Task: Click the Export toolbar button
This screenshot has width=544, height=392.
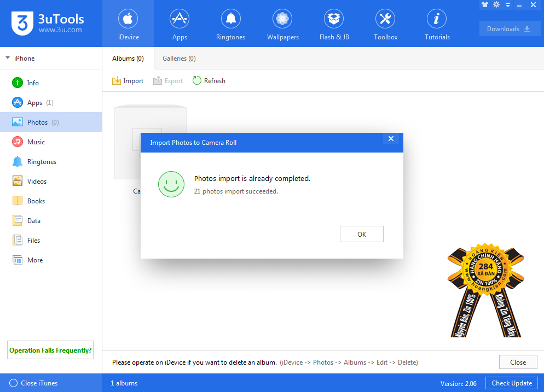Action: tap(168, 81)
